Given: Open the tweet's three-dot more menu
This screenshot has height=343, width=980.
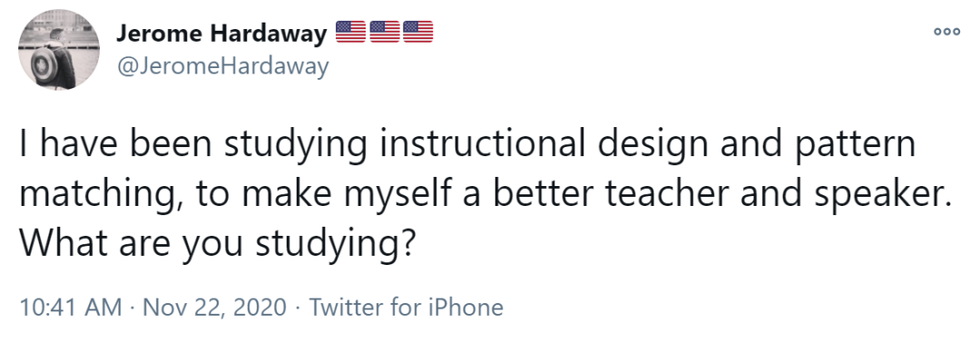Looking at the screenshot, I should click(946, 31).
